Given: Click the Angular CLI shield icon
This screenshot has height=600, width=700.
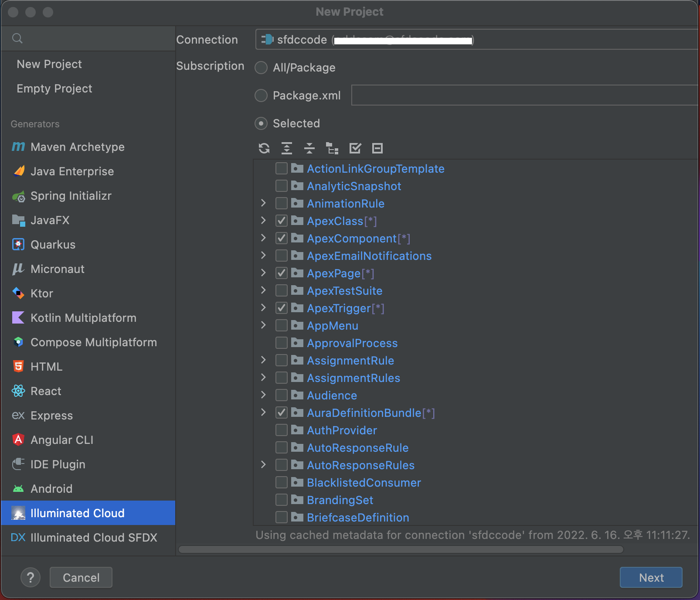Looking at the screenshot, I should tap(18, 440).
